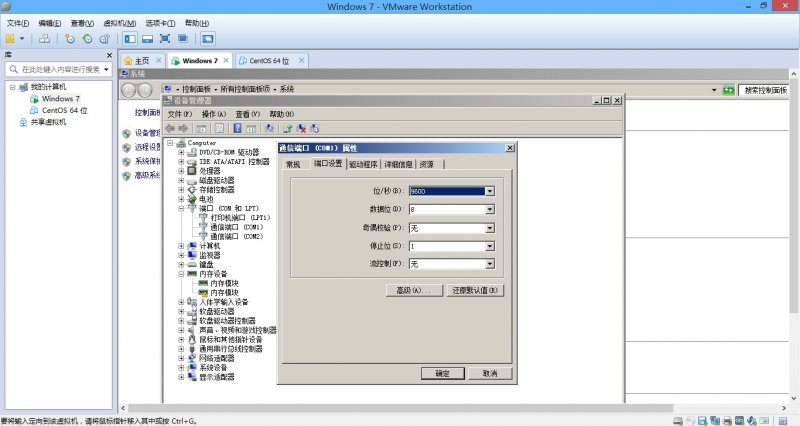Click Send Ctrl+Alt+Del toolbar icon
The width and height of the screenshot is (800, 426).
[x=45, y=39]
